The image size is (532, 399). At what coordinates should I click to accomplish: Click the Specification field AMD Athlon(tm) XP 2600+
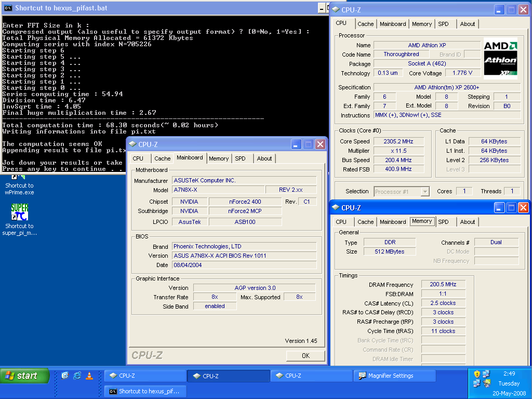pos(447,87)
